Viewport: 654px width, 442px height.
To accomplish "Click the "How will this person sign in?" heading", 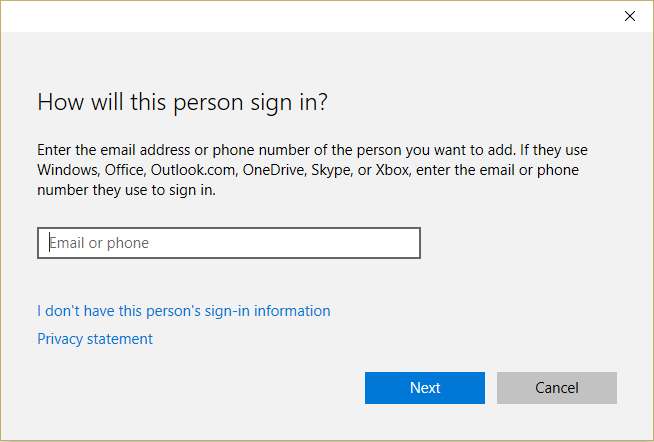I will (182, 102).
